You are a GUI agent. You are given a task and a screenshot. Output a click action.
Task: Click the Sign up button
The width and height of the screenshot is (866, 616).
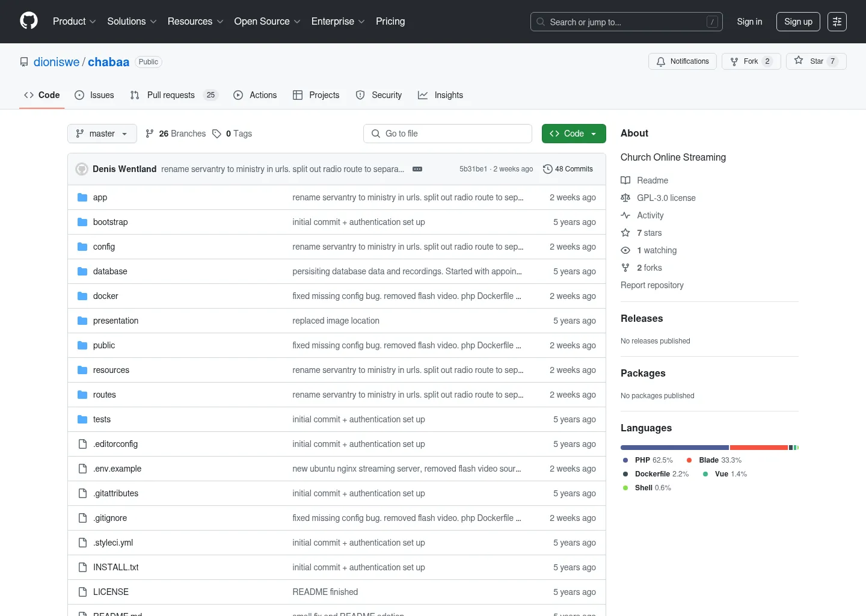[x=798, y=22]
